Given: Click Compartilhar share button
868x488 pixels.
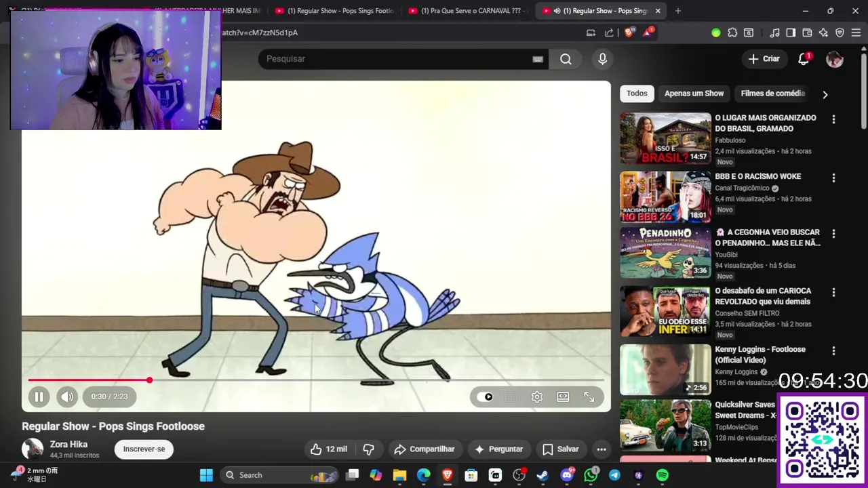Looking at the screenshot, I should coord(425,449).
